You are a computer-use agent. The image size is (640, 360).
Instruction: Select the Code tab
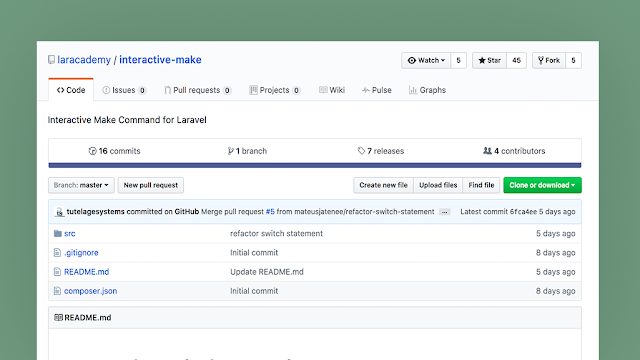tap(71, 90)
